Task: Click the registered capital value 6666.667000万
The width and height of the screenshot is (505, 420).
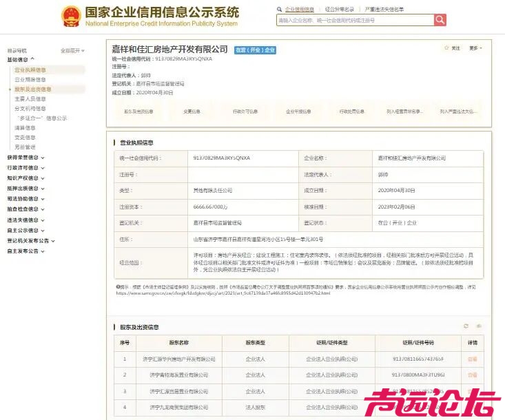Action: [x=210, y=207]
